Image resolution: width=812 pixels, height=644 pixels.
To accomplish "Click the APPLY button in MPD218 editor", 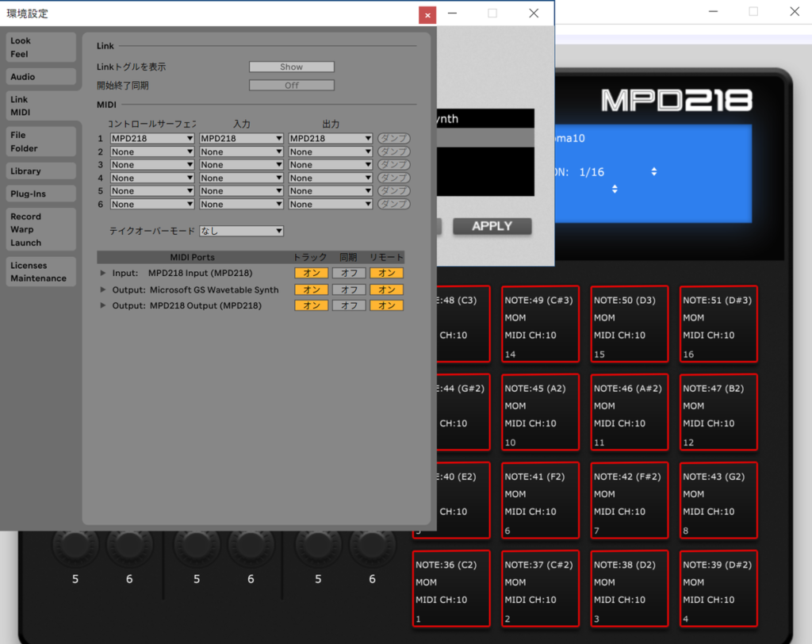I will point(492,226).
